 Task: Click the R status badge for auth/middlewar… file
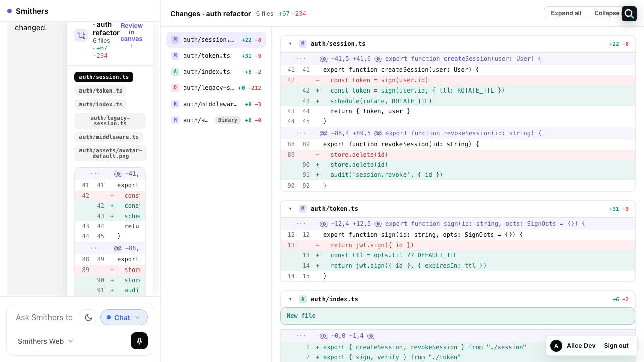point(175,104)
